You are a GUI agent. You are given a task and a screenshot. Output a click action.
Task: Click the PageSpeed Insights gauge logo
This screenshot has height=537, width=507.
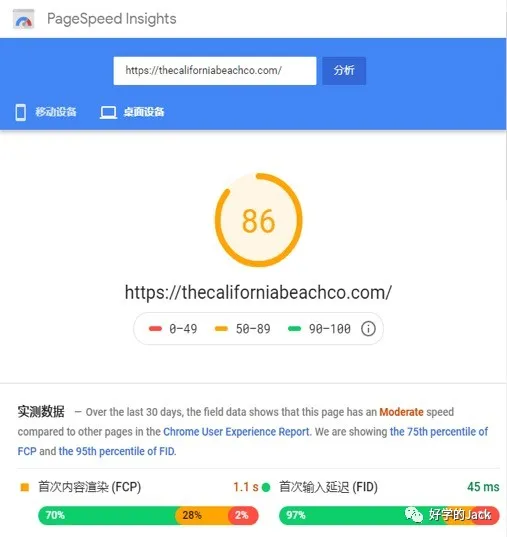coord(23,19)
